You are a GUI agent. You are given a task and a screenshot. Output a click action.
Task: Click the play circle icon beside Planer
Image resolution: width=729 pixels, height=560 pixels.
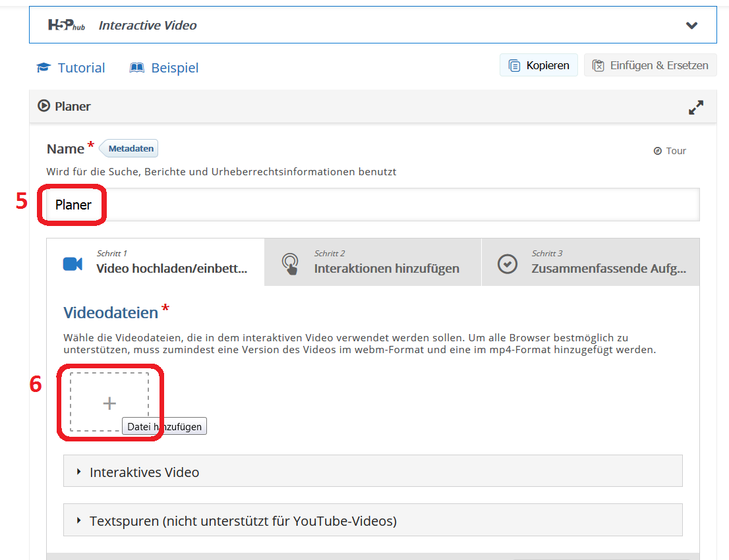(44, 106)
